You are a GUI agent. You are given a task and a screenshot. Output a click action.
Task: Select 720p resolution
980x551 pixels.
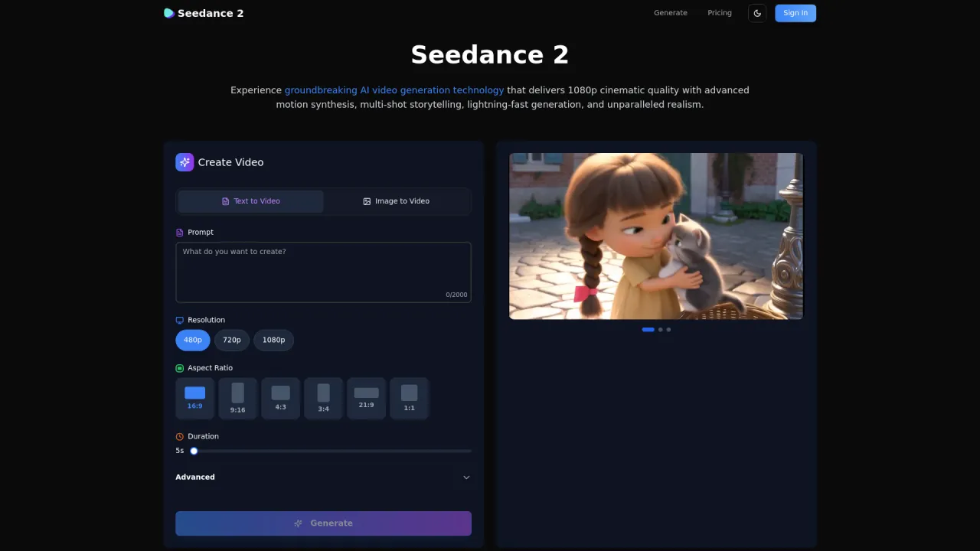tap(232, 340)
